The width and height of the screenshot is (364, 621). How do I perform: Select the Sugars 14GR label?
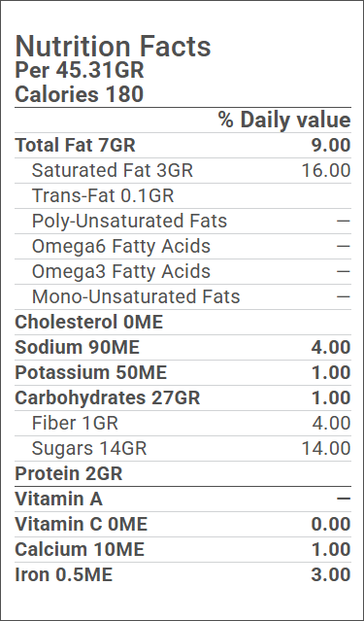click(89, 449)
